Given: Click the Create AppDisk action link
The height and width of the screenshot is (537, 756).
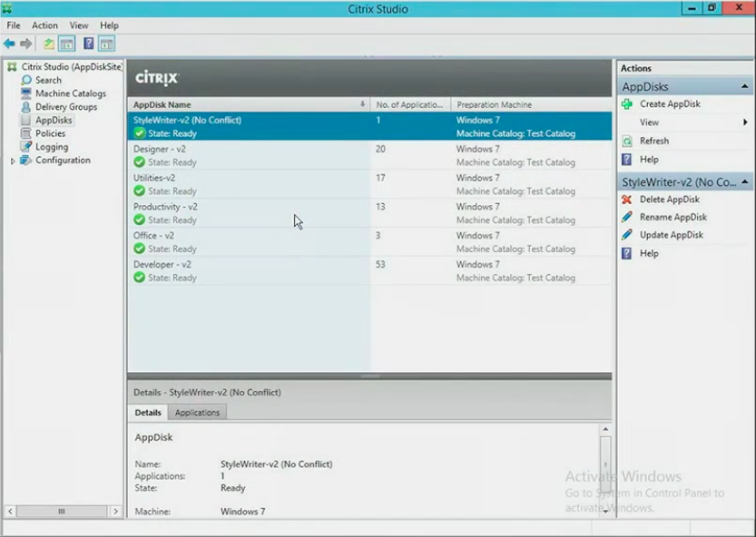Looking at the screenshot, I should 670,104.
